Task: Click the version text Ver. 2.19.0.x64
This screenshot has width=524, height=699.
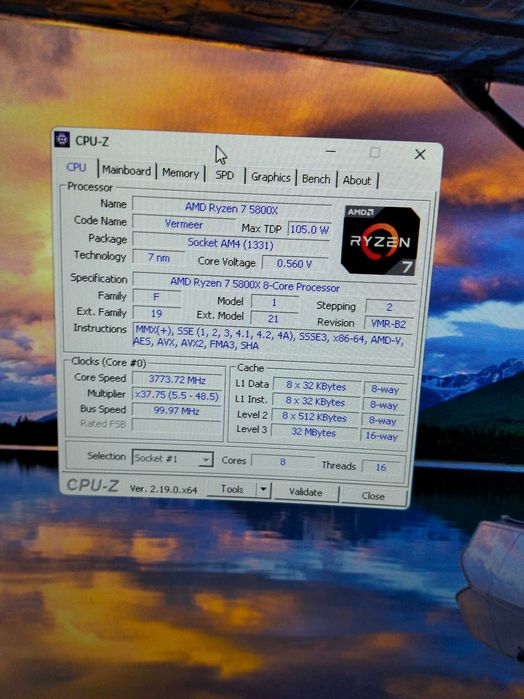Action: click(x=163, y=489)
